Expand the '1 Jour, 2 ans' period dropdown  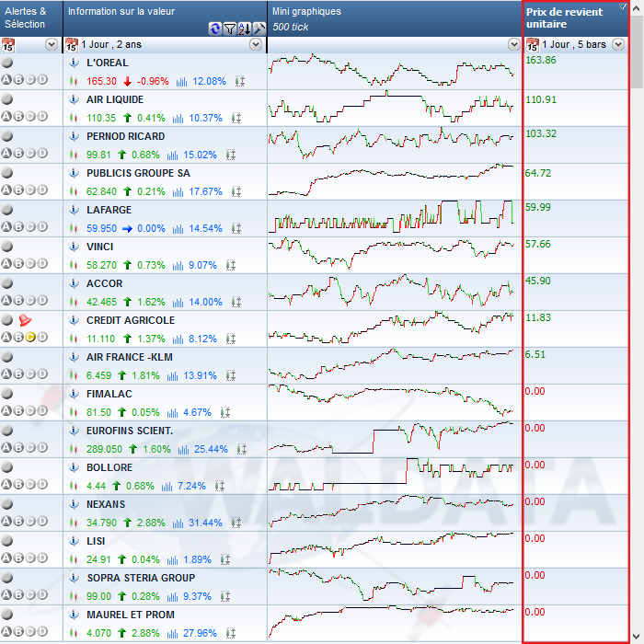coord(256,44)
